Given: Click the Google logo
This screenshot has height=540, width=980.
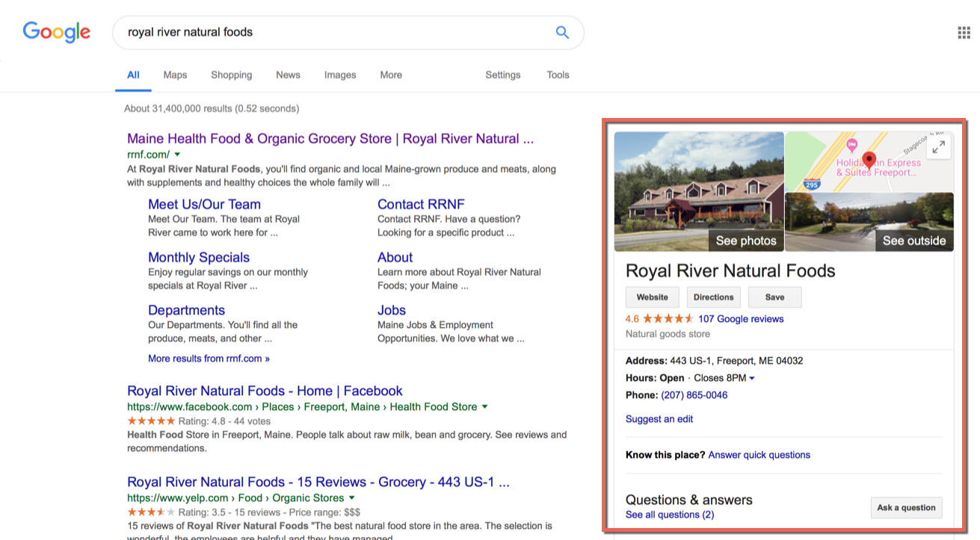Looking at the screenshot, I should [57, 32].
